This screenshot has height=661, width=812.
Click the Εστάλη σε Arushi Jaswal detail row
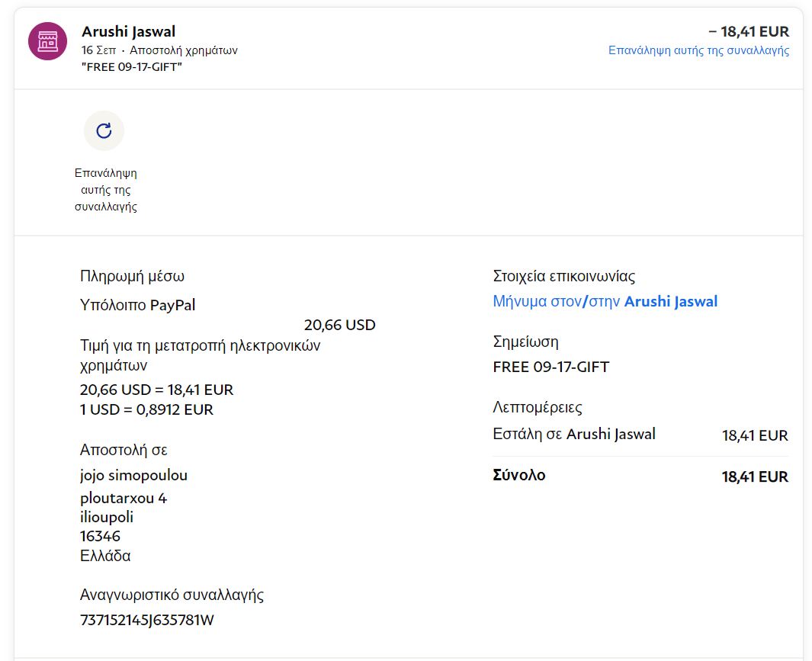574,435
